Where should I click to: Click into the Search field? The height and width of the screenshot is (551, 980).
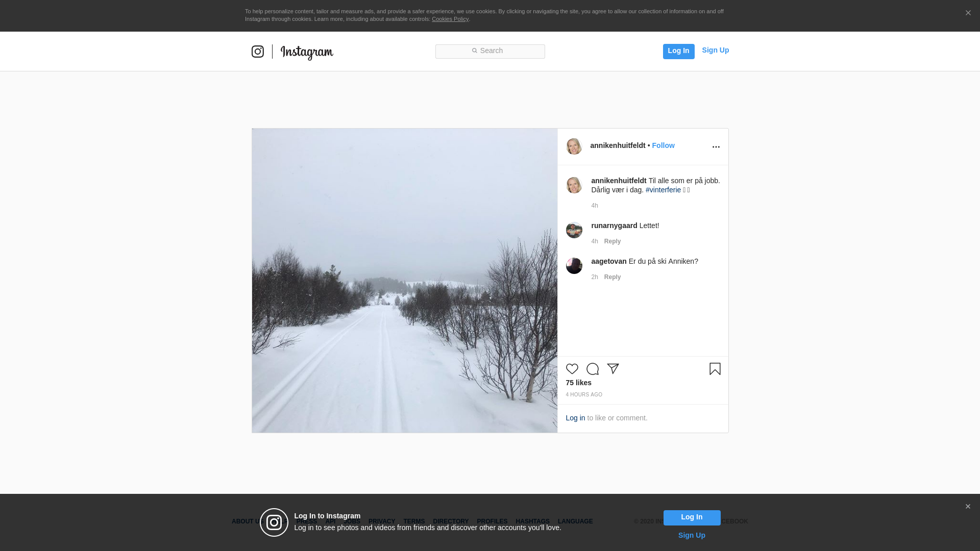click(490, 51)
